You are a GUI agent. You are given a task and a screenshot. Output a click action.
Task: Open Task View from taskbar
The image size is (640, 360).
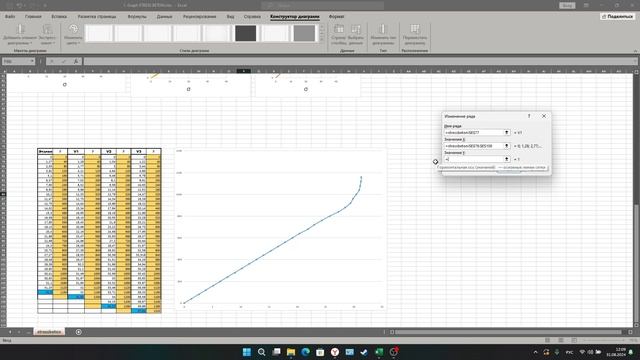[276, 352]
